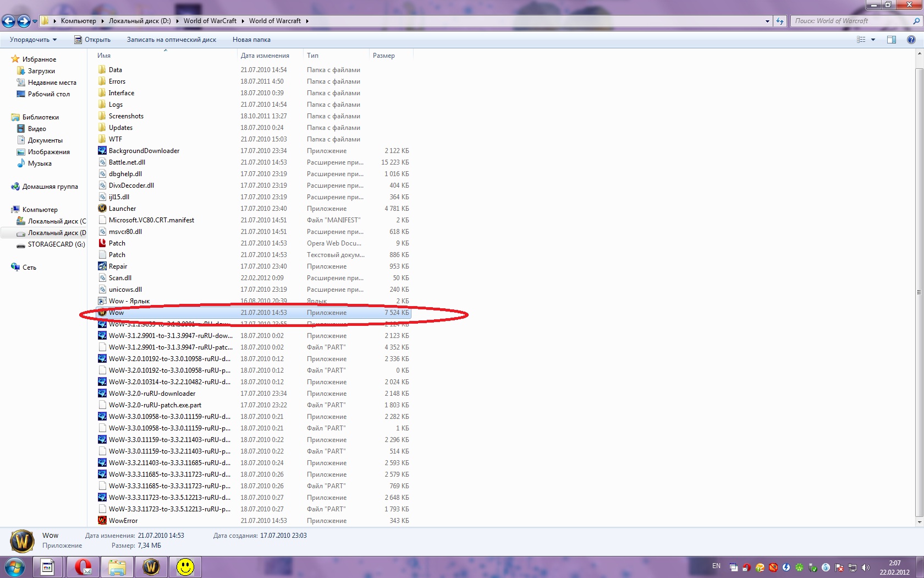Click the Screenshots folder icon
Viewport: 924px width, 578px height.
point(102,116)
